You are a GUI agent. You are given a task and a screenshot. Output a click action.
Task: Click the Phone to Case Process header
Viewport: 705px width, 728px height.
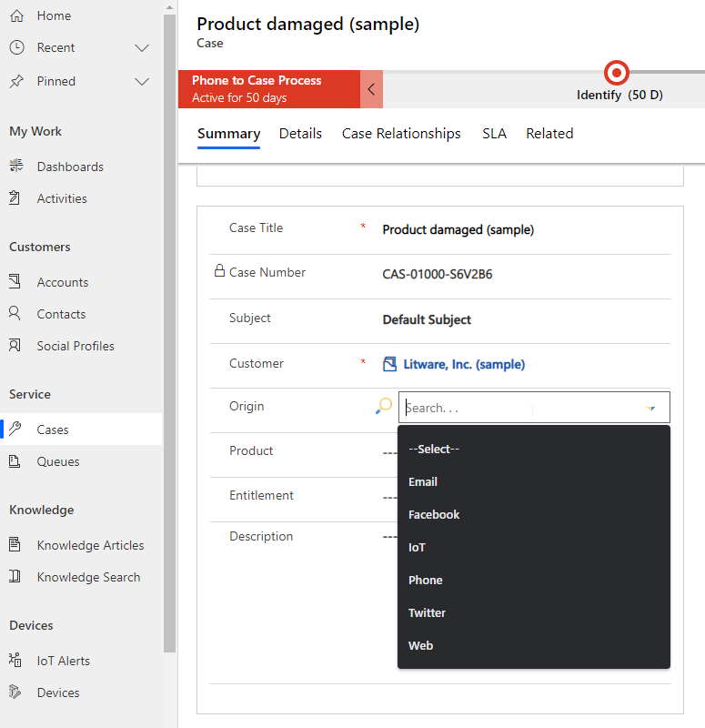(269, 89)
